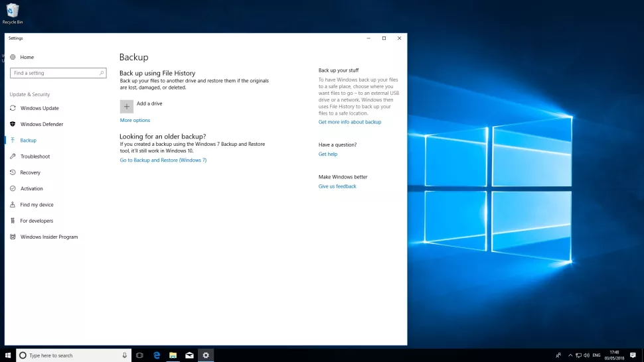Click the Windows Defender shield icon
644x362 pixels.
(x=13, y=124)
